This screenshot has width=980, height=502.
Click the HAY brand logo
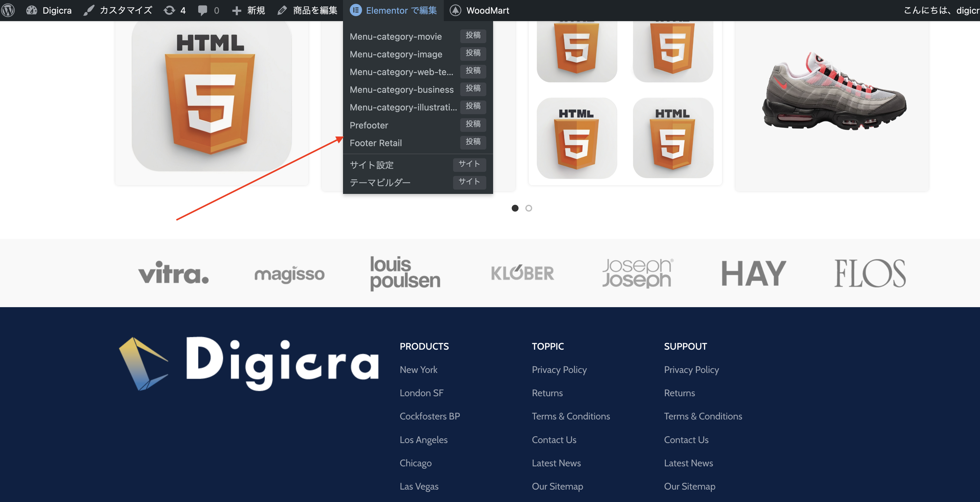[x=754, y=273]
